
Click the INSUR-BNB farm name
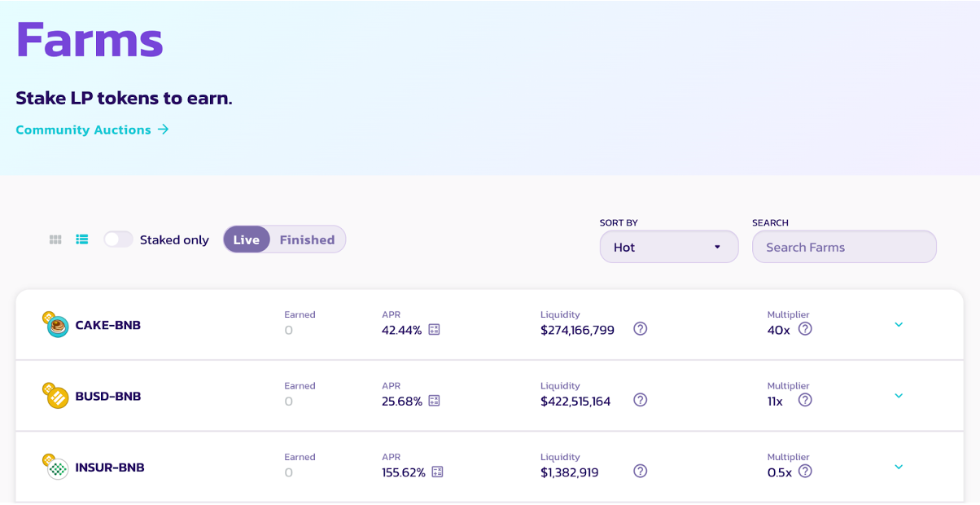click(110, 468)
